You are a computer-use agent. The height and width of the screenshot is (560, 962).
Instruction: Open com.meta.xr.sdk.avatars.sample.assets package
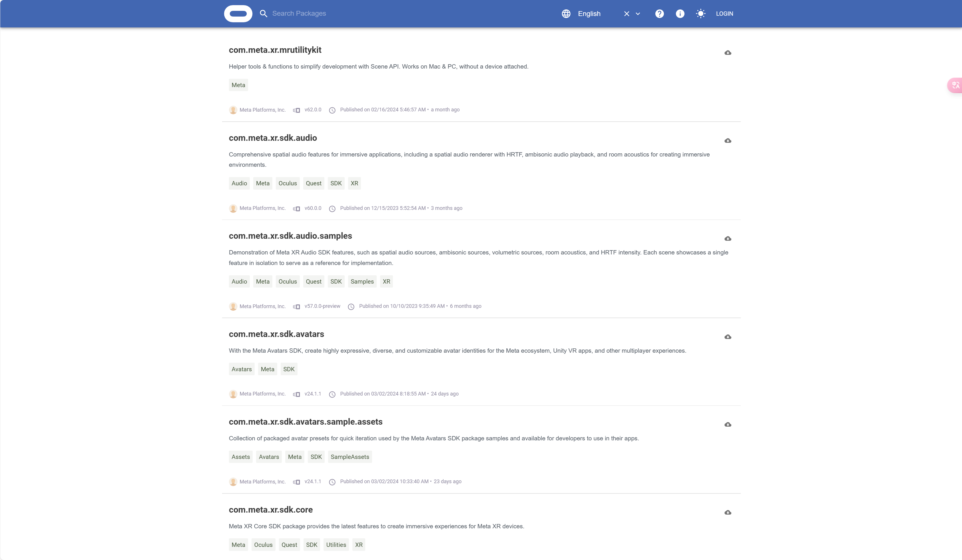coord(306,422)
